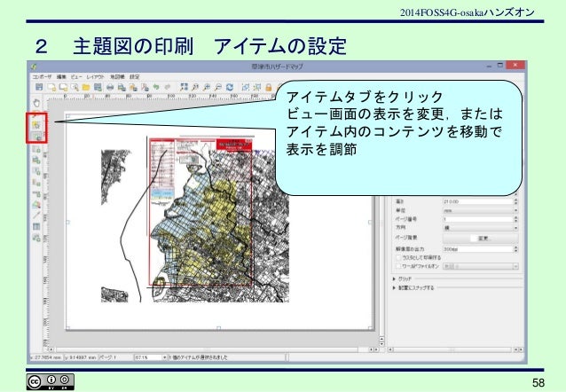The width and height of the screenshot is (566, 392).
Task: Select the Add arrow tool
Action: (36, 216)
